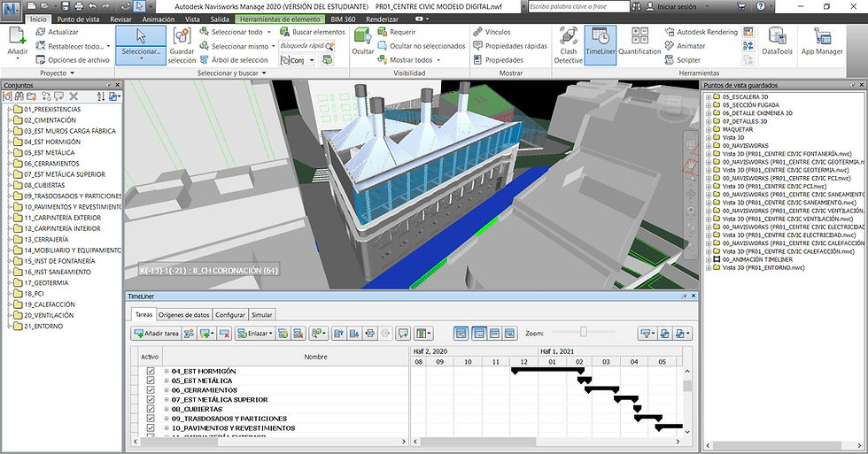Open Mostrar todos dropdown
868x454 pixels.
[x=438, y=59]
